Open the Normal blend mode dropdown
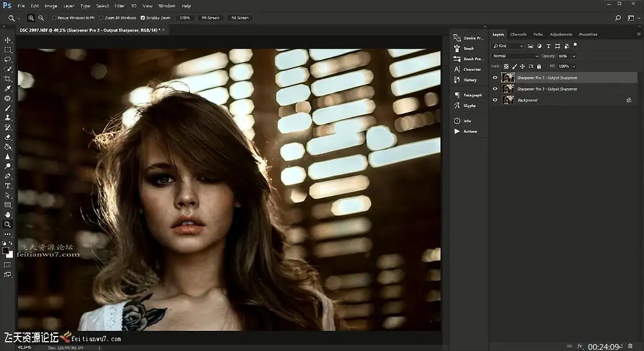 pyautogui.click(x=515, y=56)
